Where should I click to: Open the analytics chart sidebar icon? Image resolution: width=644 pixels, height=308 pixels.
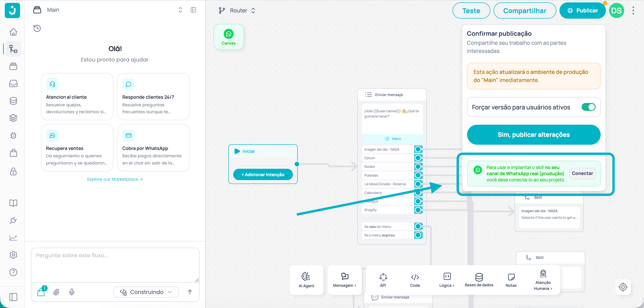13,237
